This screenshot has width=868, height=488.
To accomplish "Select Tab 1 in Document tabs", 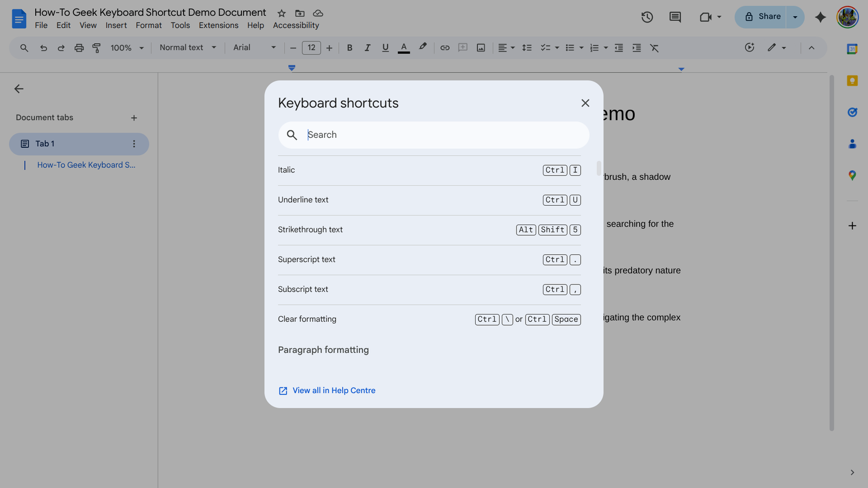I will point(44,144).
